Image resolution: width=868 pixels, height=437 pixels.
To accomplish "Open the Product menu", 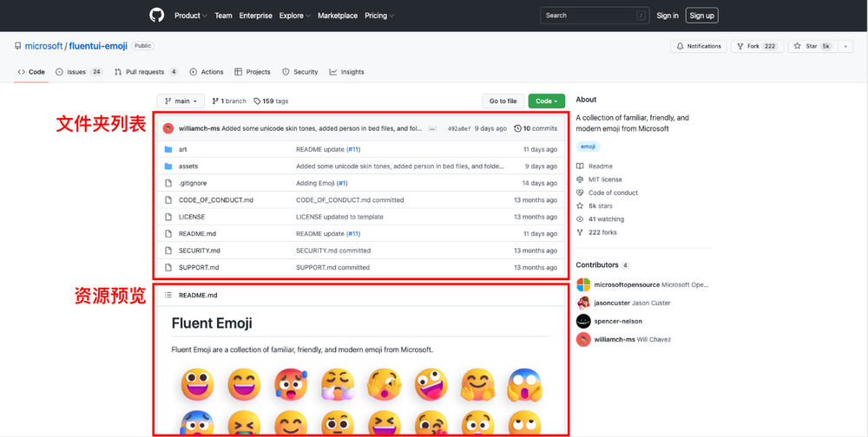I will (x=190, y=16).
